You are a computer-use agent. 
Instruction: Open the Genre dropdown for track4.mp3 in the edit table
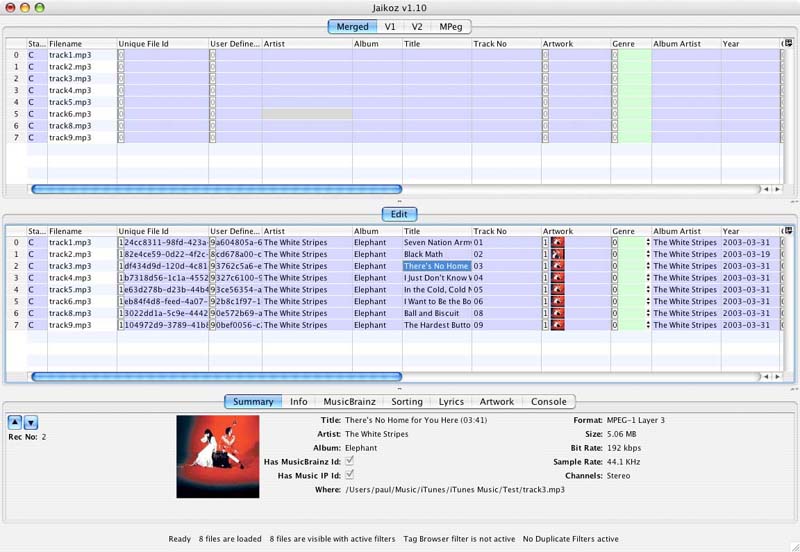coord(648,278)
